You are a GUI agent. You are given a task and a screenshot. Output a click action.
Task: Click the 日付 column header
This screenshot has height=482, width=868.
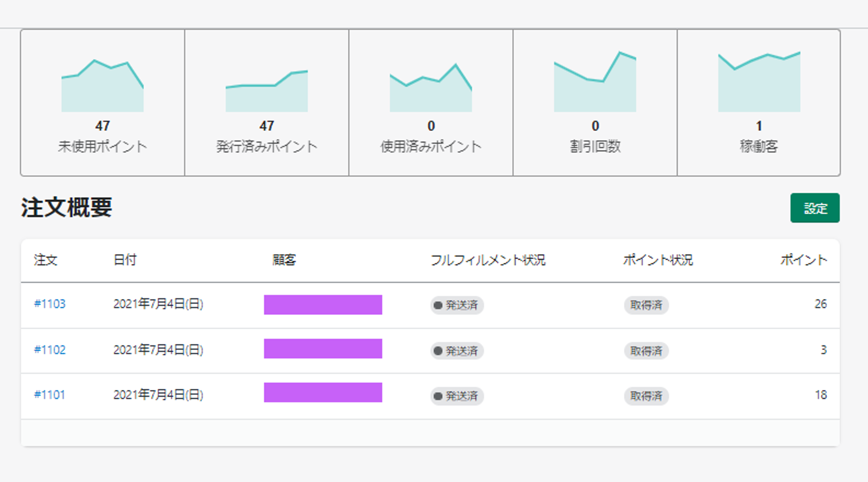125,260
